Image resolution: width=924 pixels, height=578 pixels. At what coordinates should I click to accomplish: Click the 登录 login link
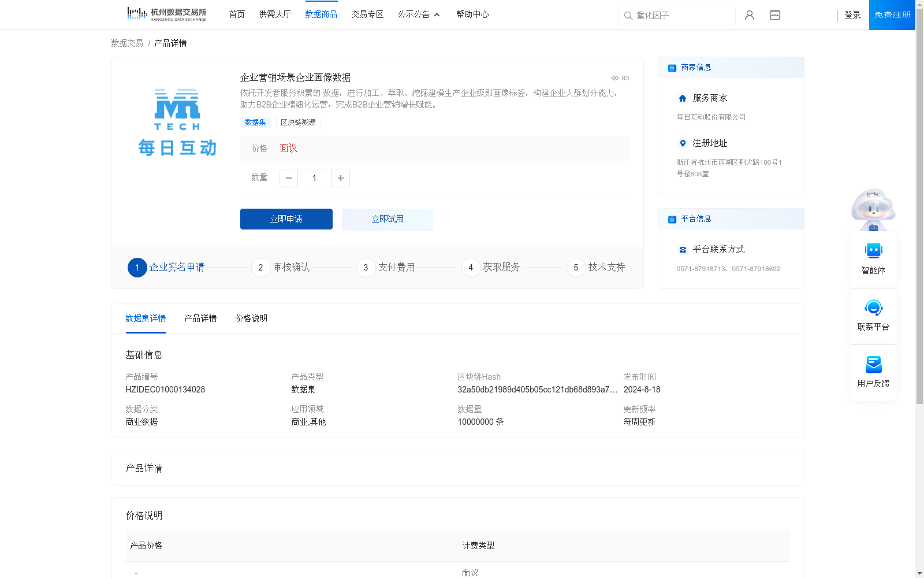(852, 15)
